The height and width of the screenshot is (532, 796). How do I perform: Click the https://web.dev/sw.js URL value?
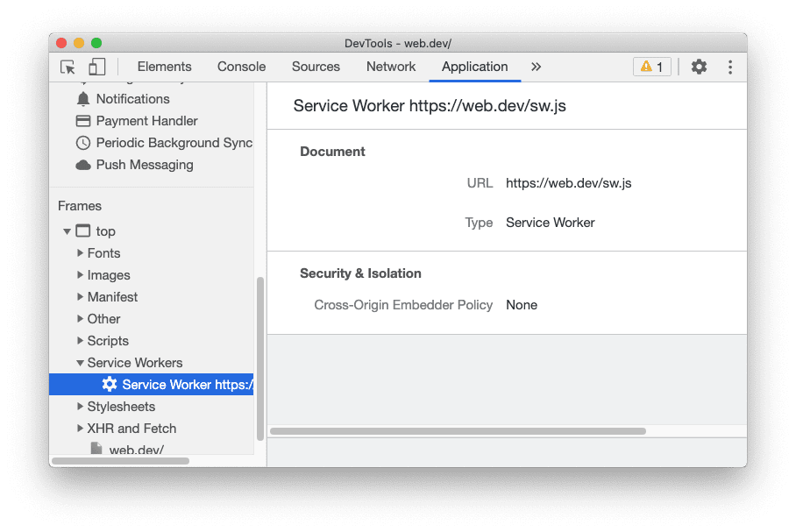(568, 183)
